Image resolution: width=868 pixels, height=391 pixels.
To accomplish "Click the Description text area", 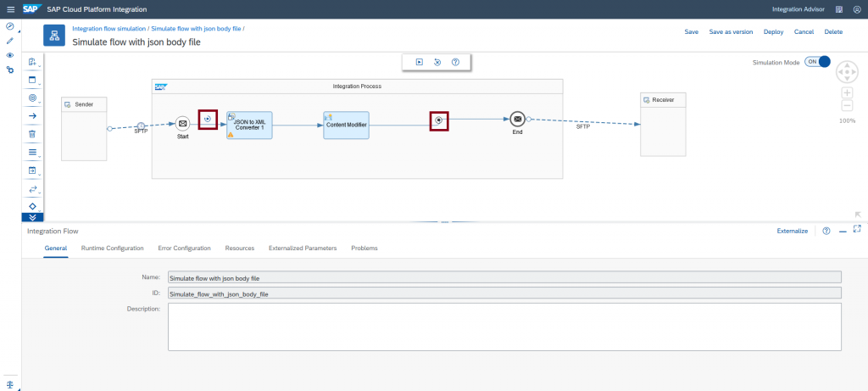I will click(x=504, y=327).
